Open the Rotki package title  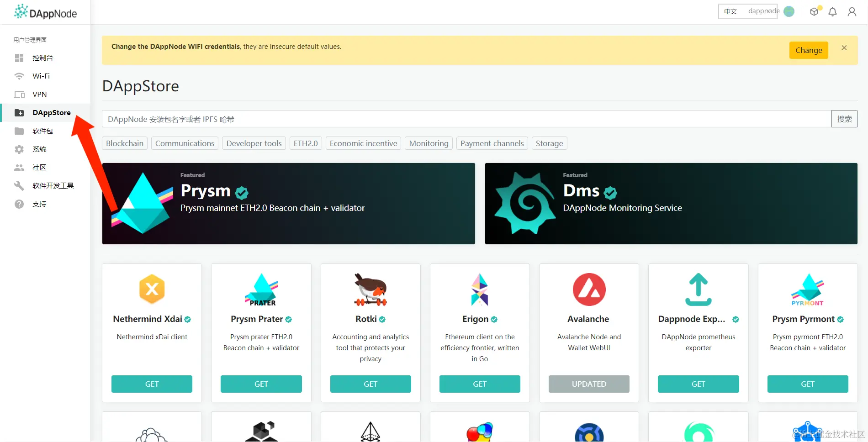point(366,319)
